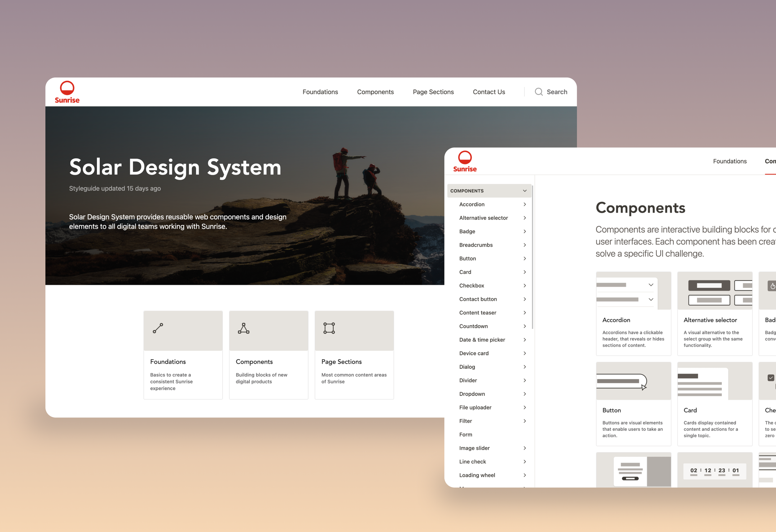
Task: Expand the Dropdown sidebar chevron
Action: pos(525,394)
